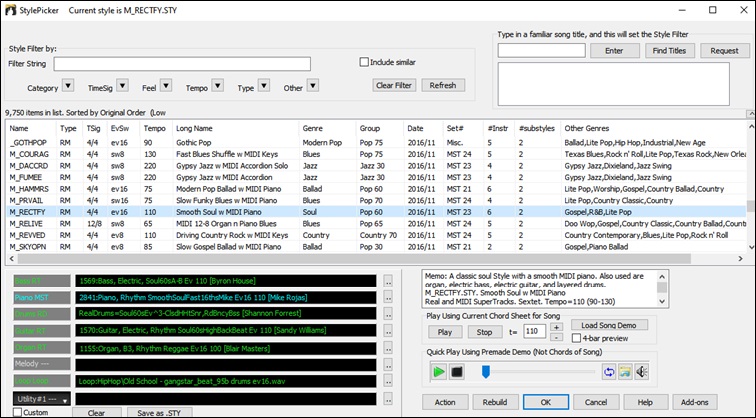Open the '..' selector for the Guitar RT track
Screen dimensions: 756x418
click(388, 331)
